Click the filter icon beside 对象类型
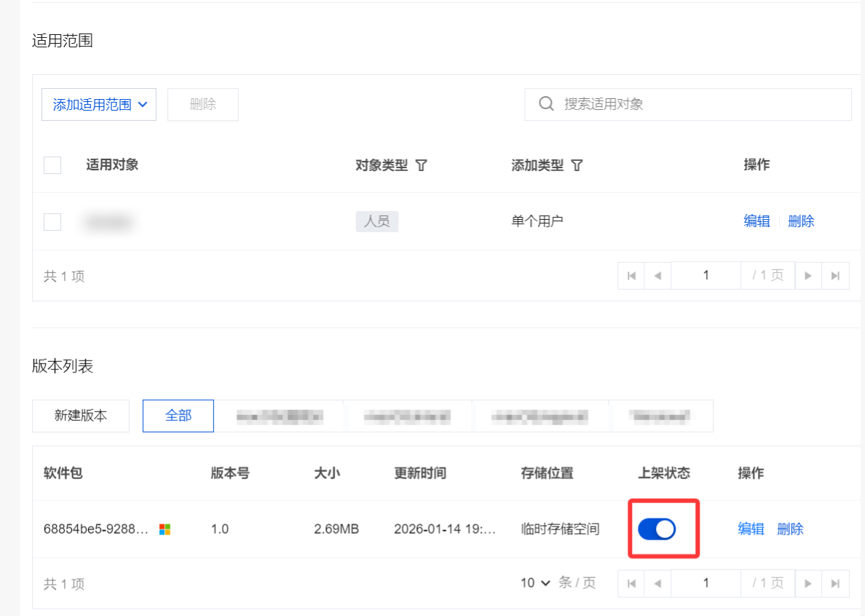The width and height of the screenshot is (865, 616). tap(421, 165)
